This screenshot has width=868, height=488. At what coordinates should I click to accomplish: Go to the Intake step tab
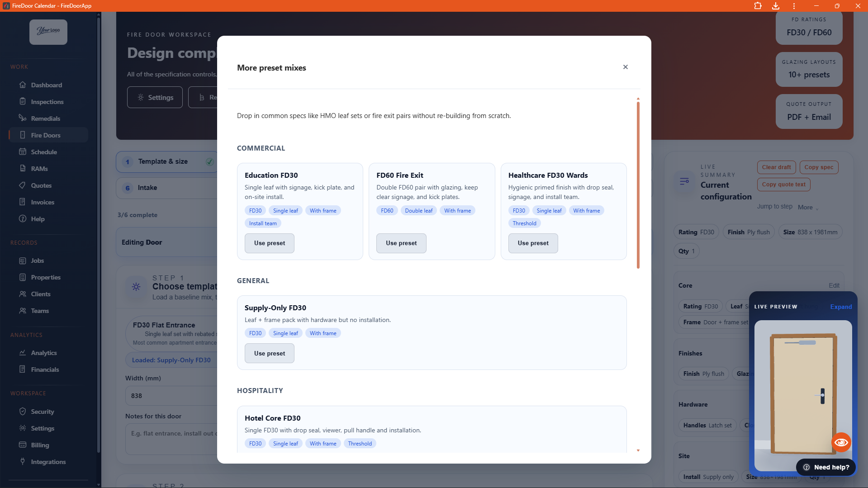tap(147, 188)
